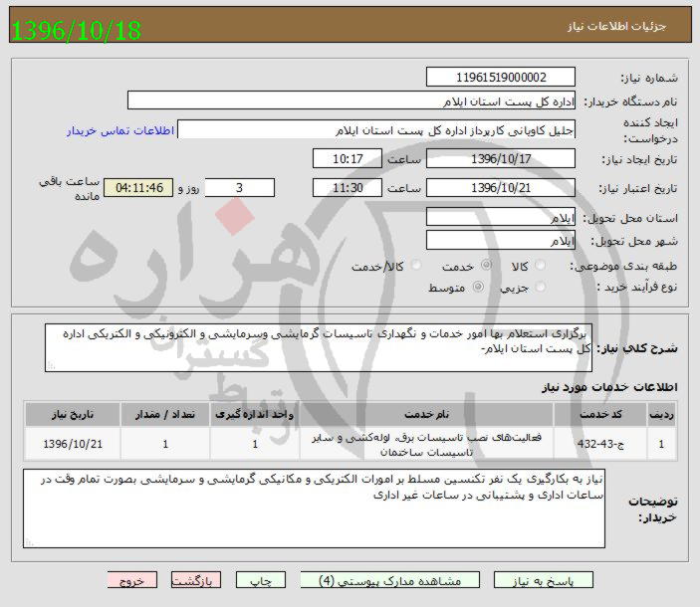Screen dimensions: 700x607
Task: Click the ردیف column header
Action: click(661, 414)
